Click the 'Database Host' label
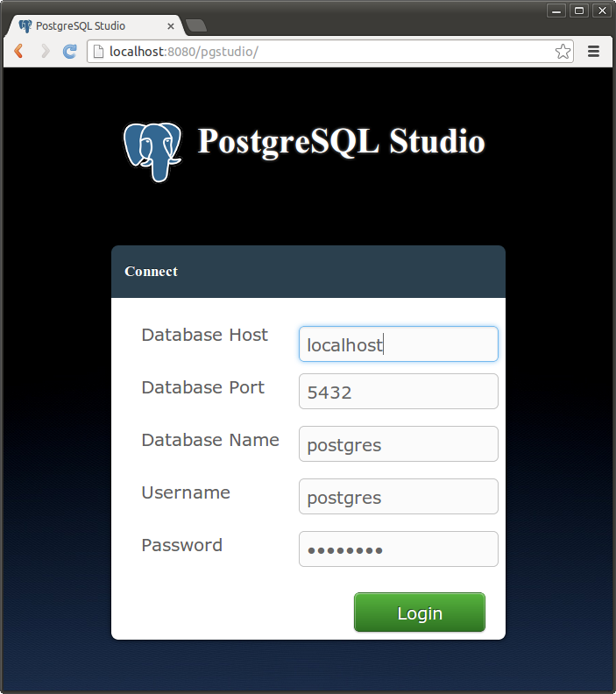 (x=204, y=335)
